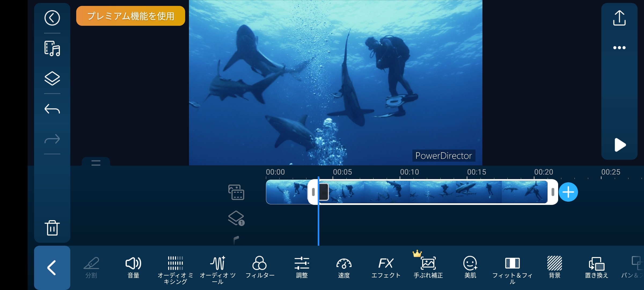This screenshot has height=290, width=644.
Task: Collapse the edit toolbar with back chevron
Action: coord(52,268)
